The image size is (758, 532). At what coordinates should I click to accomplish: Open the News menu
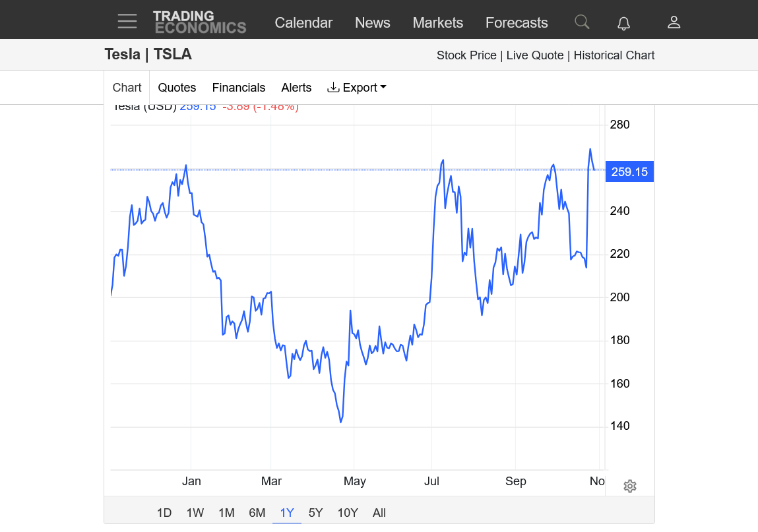pos(372,22)
